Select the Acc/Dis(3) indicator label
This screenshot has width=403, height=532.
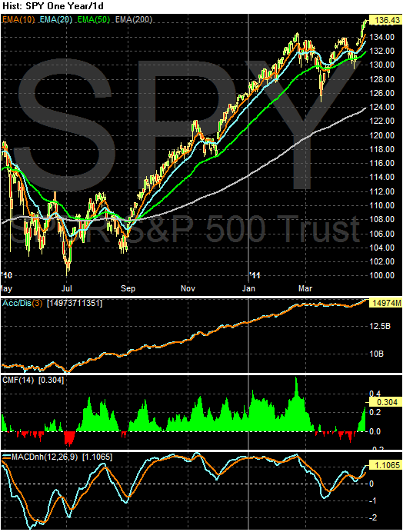tap(22, 303)
